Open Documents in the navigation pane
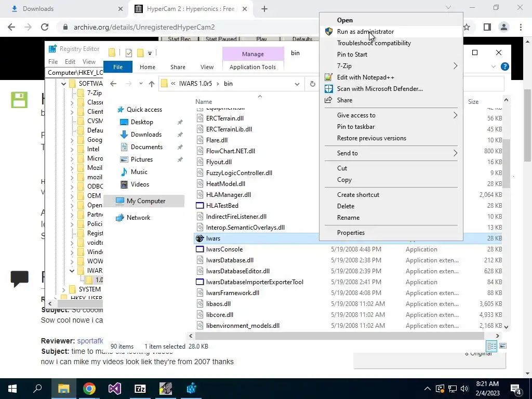The image size is (532, 399). 147,147
